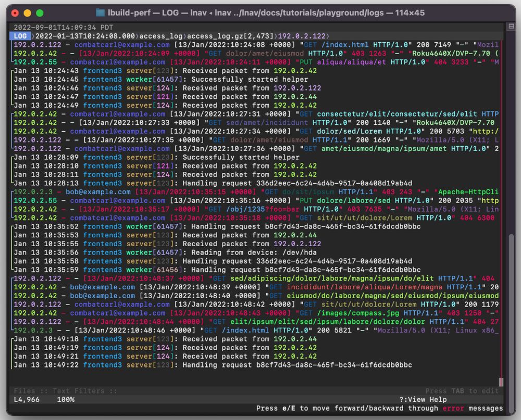
Task: Click 'Roku4640X/DVP-7.70' on the 10:27:33 line
Action: [455, 122]
